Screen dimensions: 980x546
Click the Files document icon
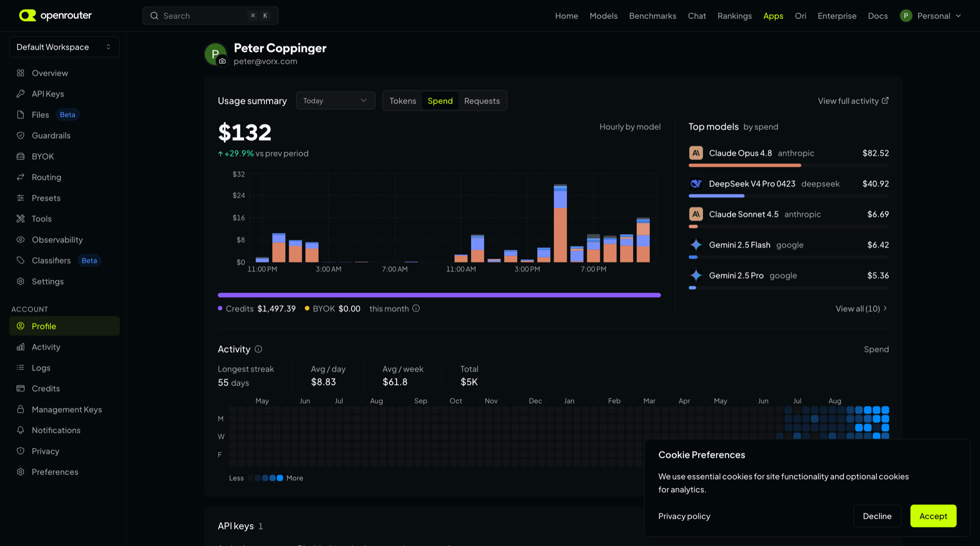click(x=21, y=115)
